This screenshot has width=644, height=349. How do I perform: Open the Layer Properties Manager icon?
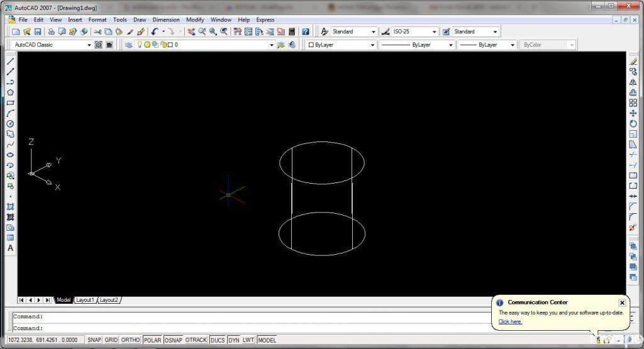coord(129,45)
